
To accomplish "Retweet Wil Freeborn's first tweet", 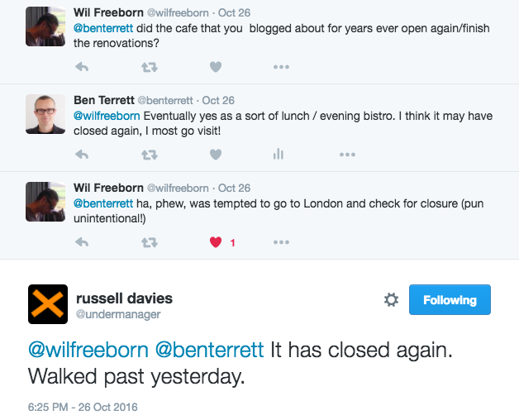I will [149, 66].
